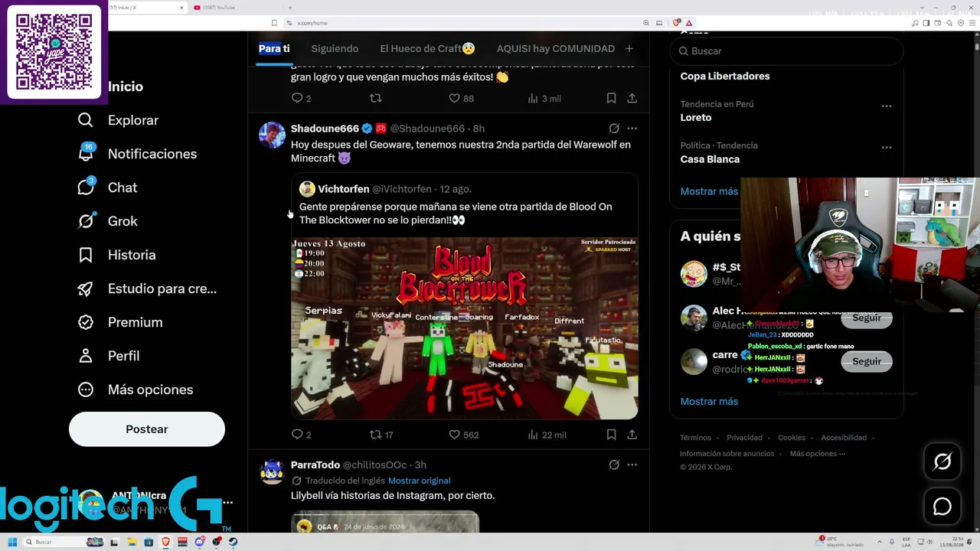
Task: Reply to Shadoune666's Warewolf post
Action: 298,435
